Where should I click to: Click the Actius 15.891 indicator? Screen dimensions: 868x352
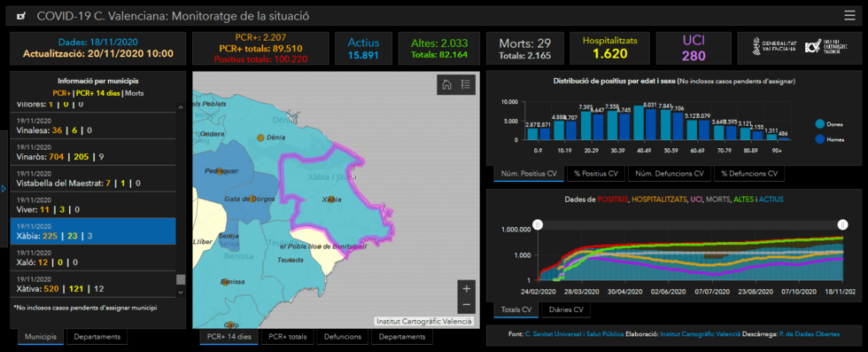363,49
